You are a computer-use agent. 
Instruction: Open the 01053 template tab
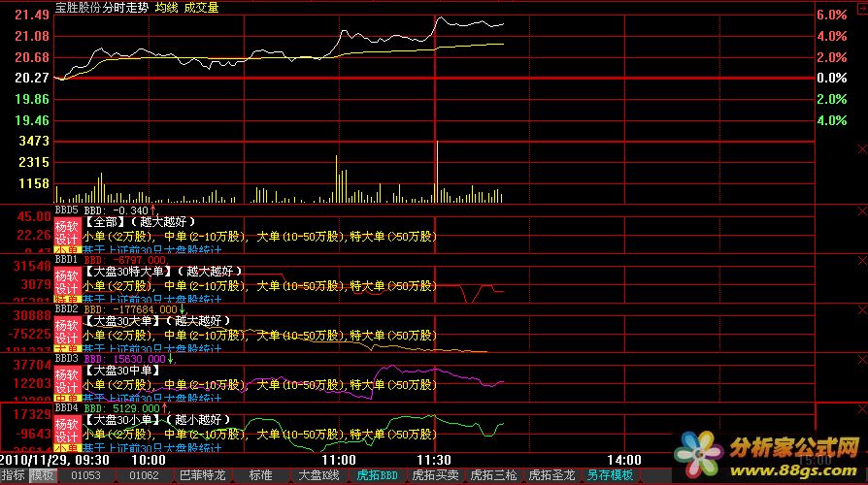tap(85, 475)
